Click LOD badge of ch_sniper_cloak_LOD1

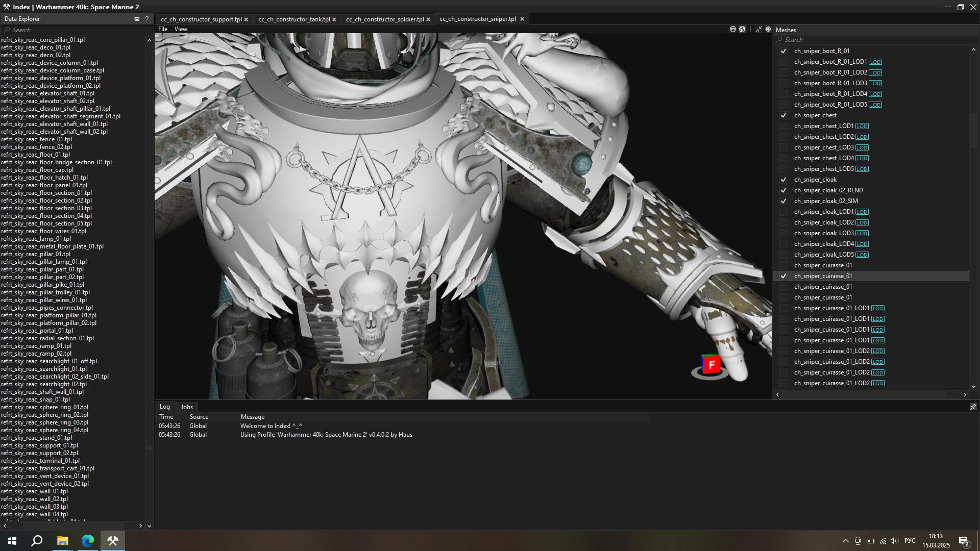pos(862,212)
